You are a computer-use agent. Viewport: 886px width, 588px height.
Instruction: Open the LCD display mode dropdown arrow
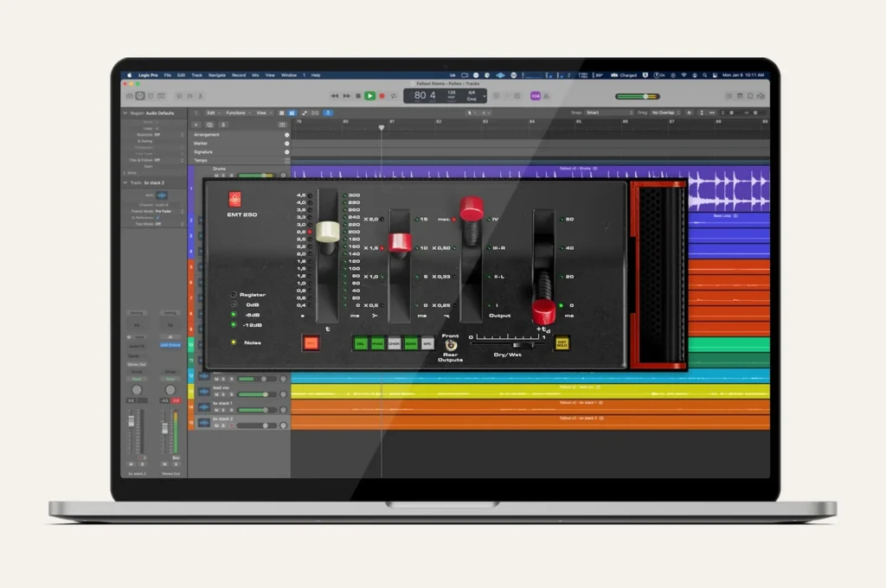[x=485, y=96]
